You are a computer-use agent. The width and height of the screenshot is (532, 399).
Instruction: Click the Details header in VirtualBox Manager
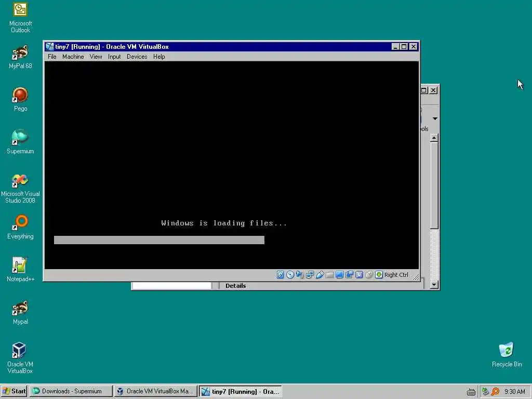click(x=235, y=286)
